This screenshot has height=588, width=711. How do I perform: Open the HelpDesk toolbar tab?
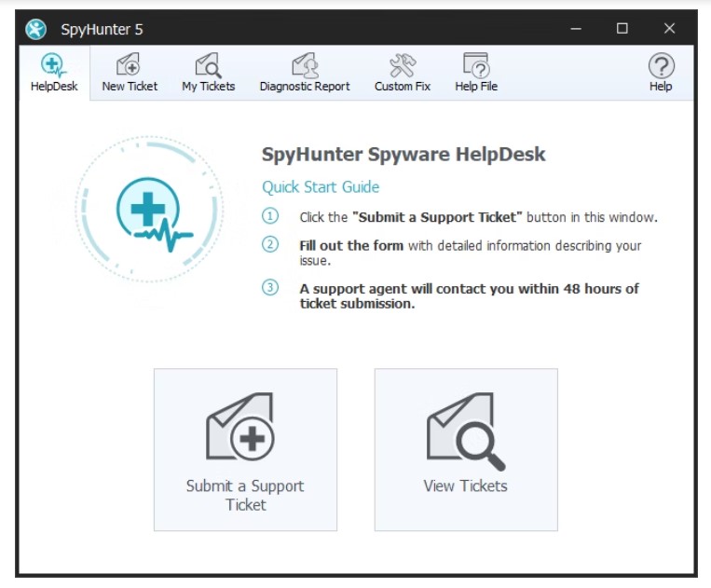point(54,73)
